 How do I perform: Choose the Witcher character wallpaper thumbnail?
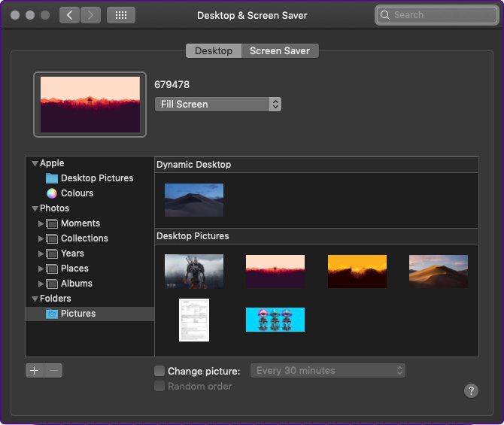click(194, 272)
